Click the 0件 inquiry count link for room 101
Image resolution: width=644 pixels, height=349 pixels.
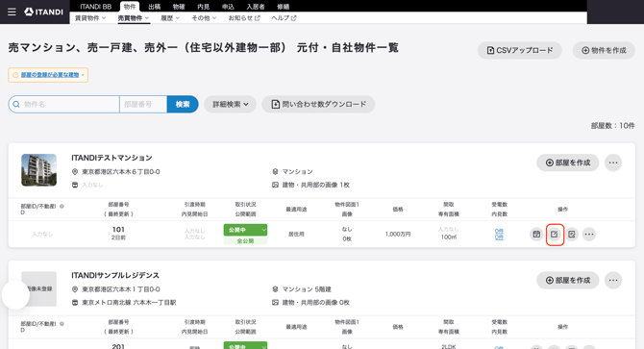pos(499,231)
